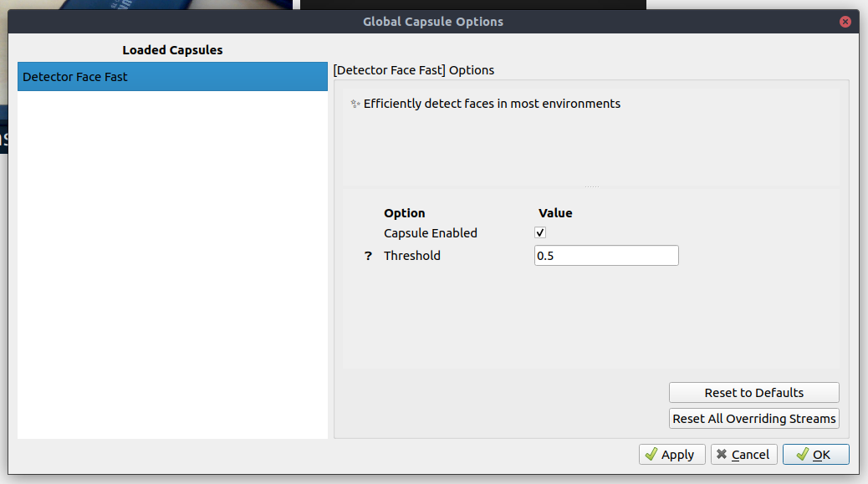Image resolution: width=868 pixels, height=484 pixels.
Task: Click the Capsule Enabled label text
Action: 431,233
